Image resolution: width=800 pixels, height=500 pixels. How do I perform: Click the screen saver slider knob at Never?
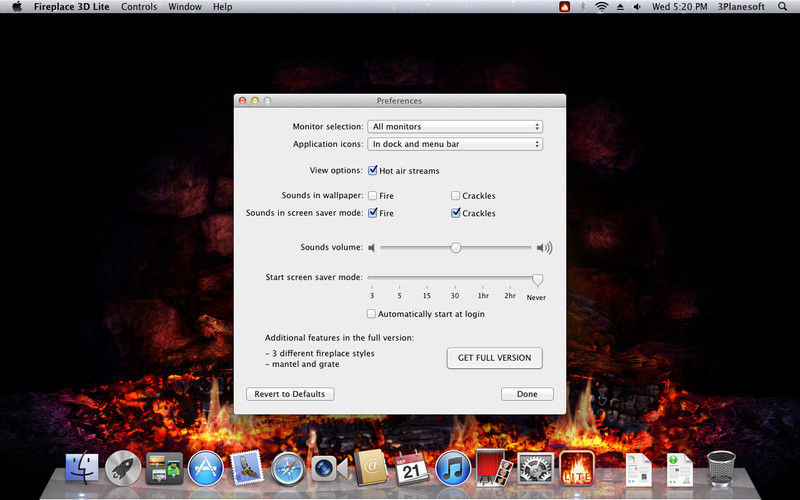click(x=537, y=279)
